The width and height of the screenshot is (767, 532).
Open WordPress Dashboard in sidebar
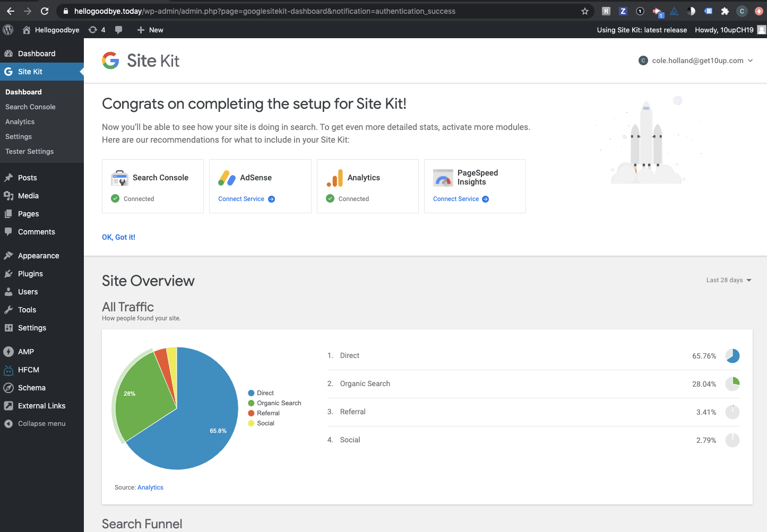pos(42,54)
